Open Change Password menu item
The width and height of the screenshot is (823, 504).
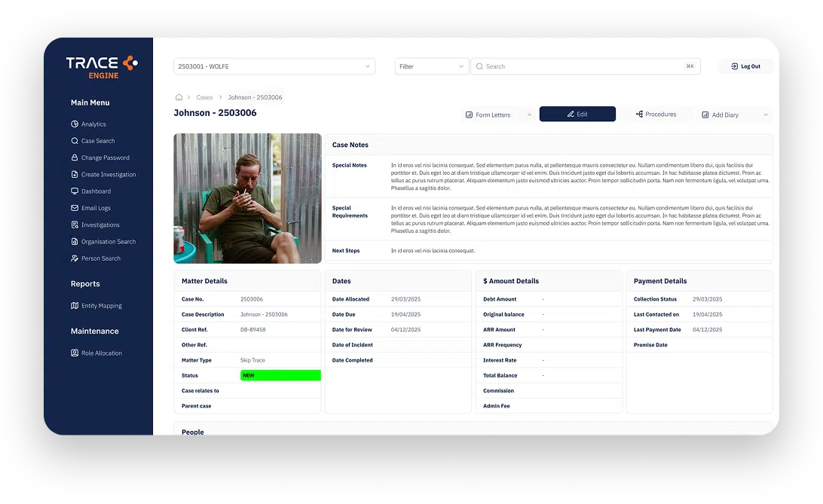click(x=106, y=158)
